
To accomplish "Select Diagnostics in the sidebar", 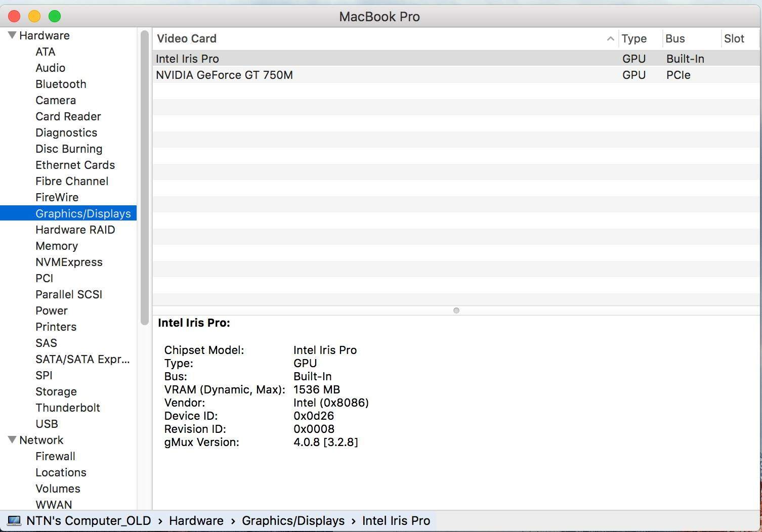I will pos(66,132).
